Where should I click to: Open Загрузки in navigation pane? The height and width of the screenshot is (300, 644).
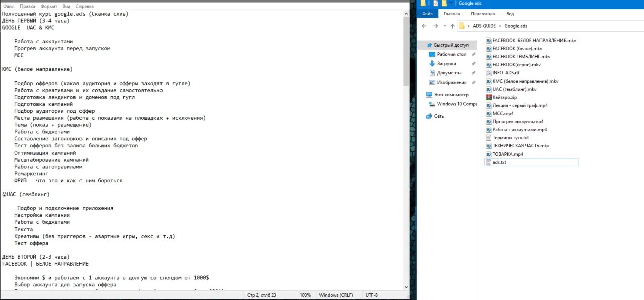coord(446,63)
